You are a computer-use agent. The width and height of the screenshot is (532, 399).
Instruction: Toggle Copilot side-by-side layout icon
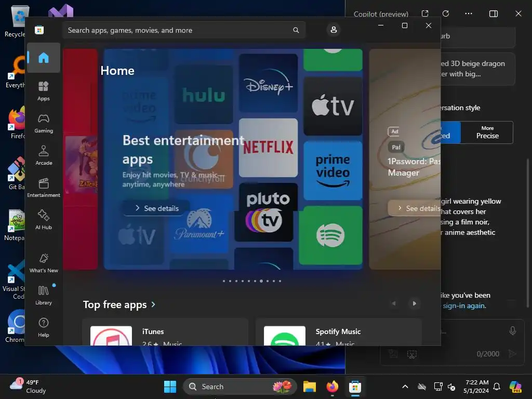(494, 14)
